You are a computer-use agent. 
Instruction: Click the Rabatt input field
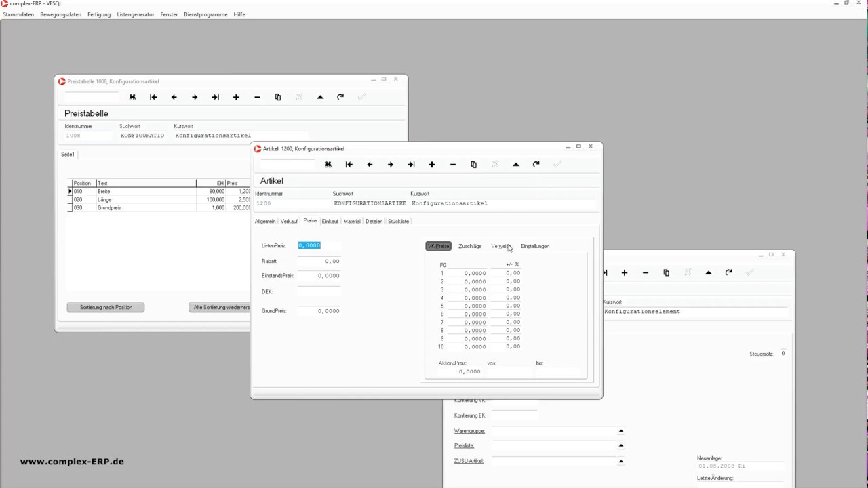pyautogui.click(x=319, y=261)
